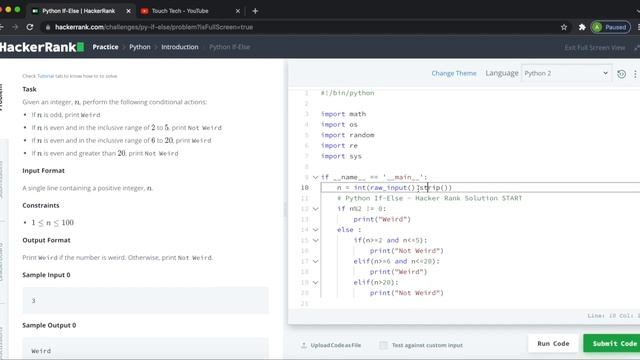Image resolution: width=640 pixels, height=360 pixels.
Task: Collapse the else block fold arrow at line 14
Action: tap(315, 230)
